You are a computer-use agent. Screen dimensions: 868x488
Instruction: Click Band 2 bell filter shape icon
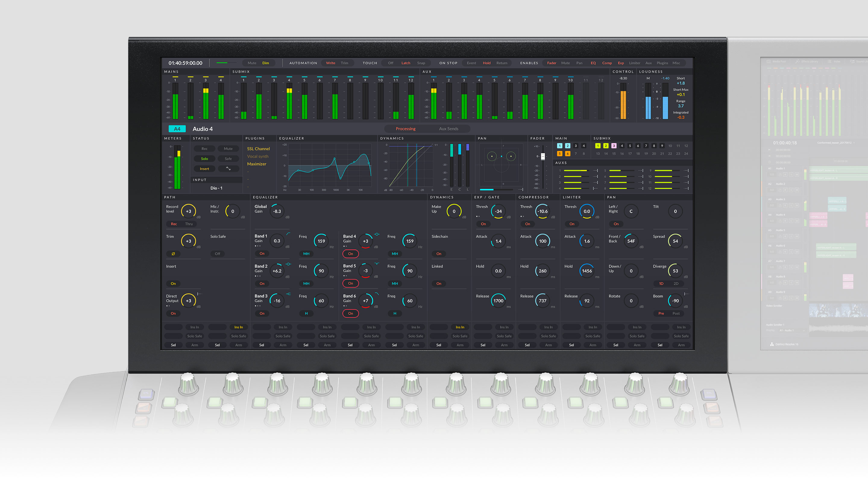[x=288, y=264]
